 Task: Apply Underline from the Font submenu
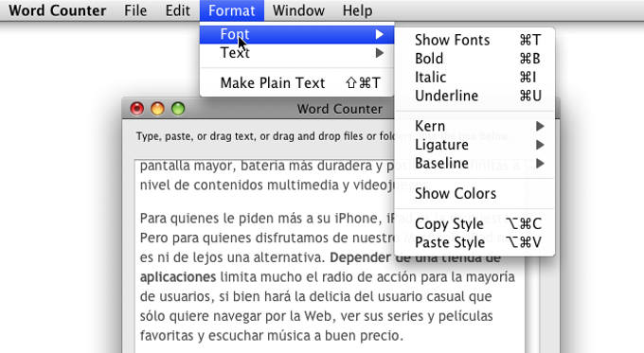pos(474,96)
